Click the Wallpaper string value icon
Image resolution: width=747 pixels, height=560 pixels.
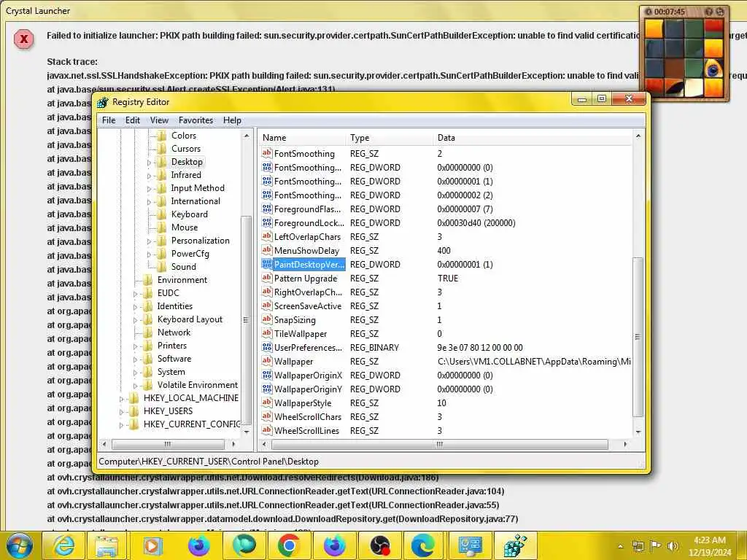point(267,361)
